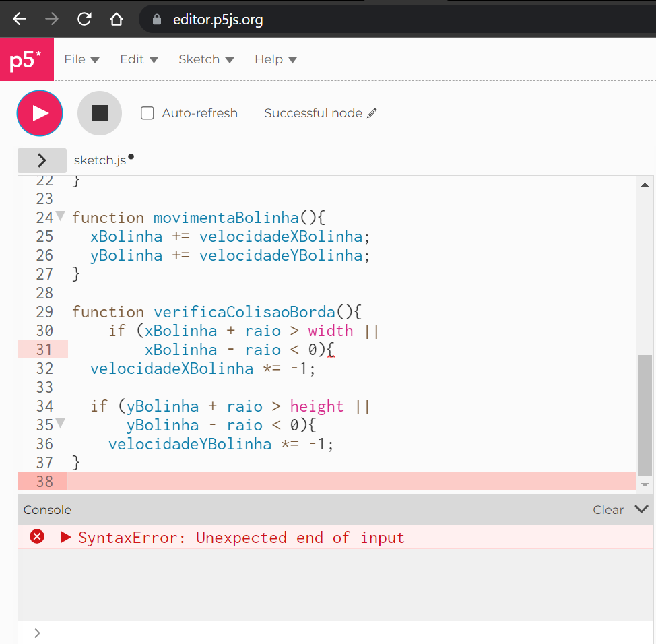
Task: Click velocidadeYBolinha on line 36
Action: pyautogui.click(x=190, y=444)
